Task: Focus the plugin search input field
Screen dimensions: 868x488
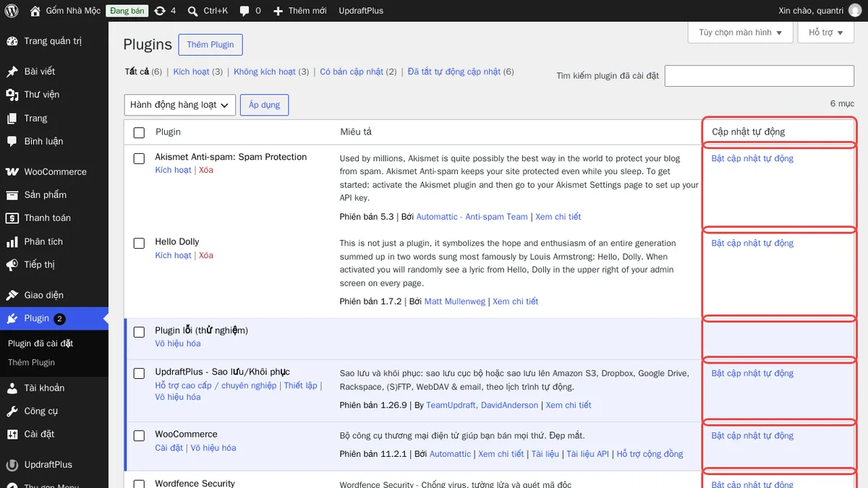Action: point(759,75)
